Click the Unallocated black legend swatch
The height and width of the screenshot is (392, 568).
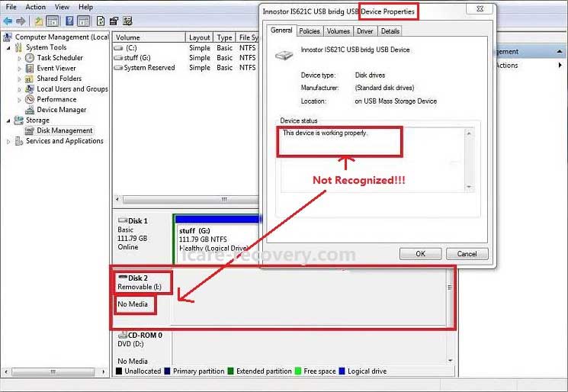point(119,371)
